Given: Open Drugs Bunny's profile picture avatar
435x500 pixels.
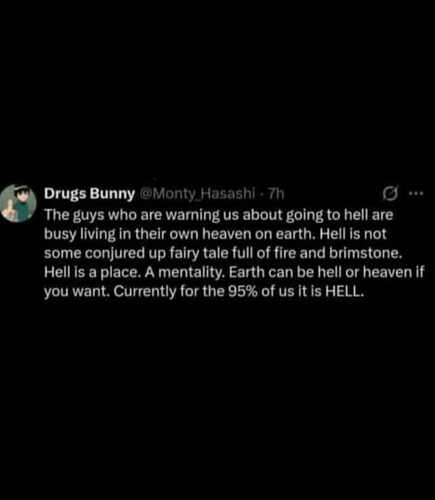Looking at the screenshot, I should [18, 203].
